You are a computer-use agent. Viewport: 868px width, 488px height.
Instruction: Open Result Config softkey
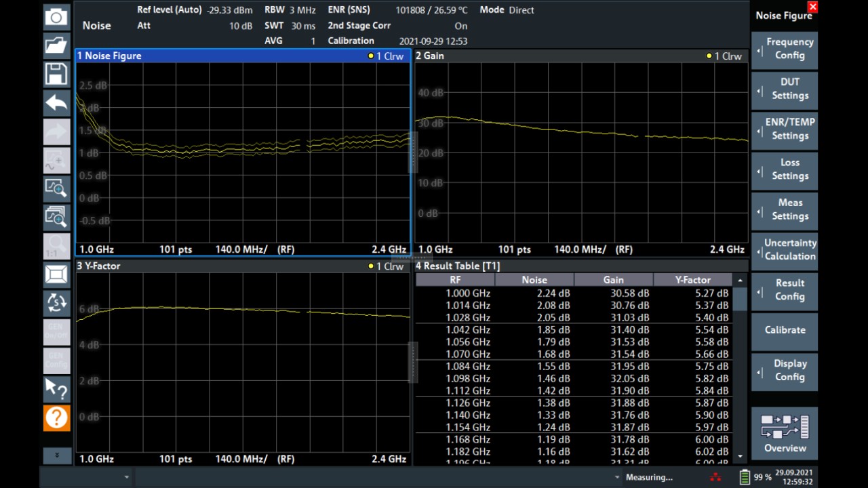[785, 290]
